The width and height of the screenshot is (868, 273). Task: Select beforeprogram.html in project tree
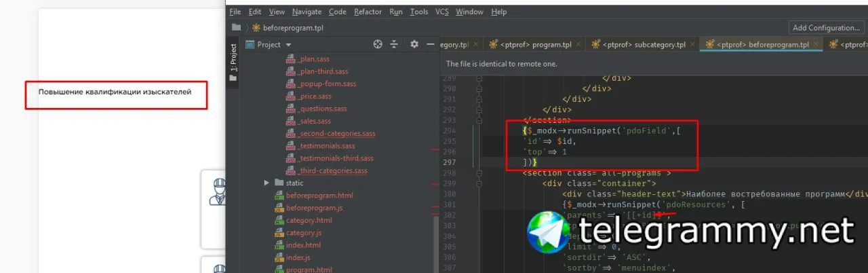click(319, 196)
